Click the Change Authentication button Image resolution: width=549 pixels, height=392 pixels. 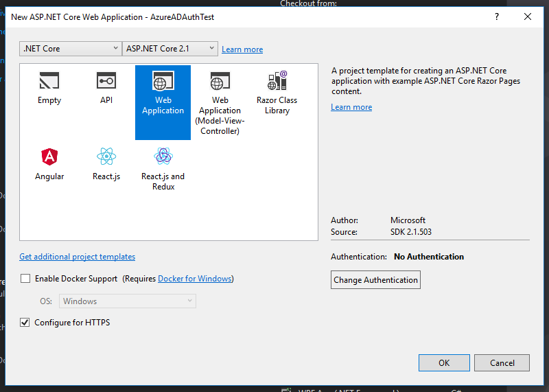(x=375, y=279)
